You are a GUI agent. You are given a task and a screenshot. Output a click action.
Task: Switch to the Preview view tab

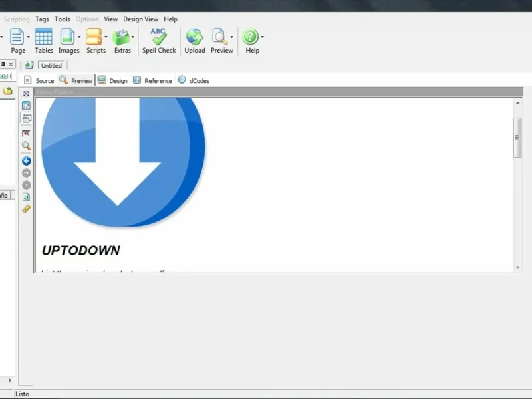click(76, 80)
